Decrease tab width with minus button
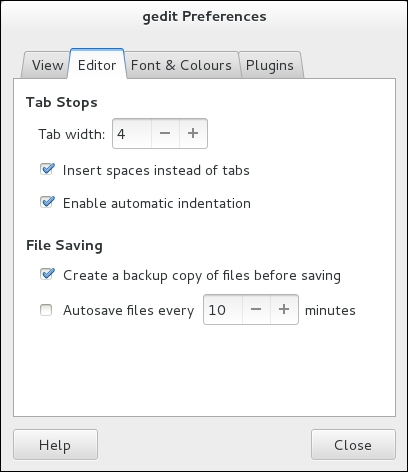408x472 pixels. tap(165, 134)
